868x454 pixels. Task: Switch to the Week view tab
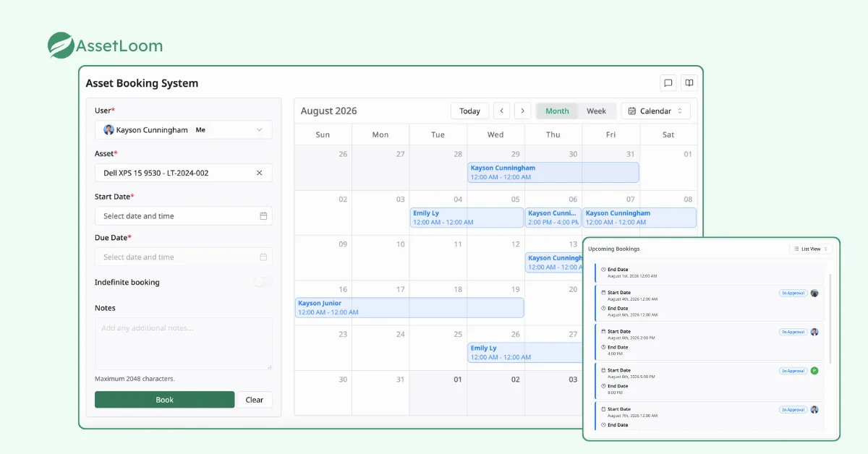(597, 111)
